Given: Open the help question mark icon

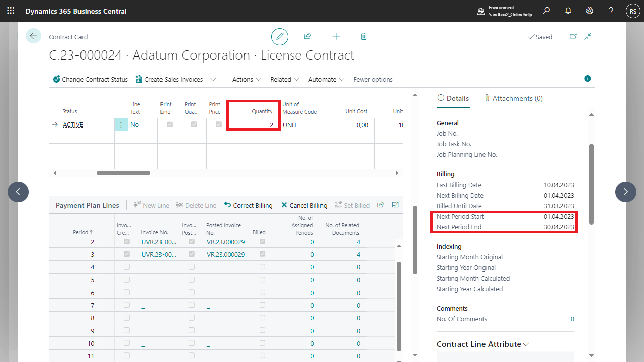Looking at the screenshot, I should (611, 11).
